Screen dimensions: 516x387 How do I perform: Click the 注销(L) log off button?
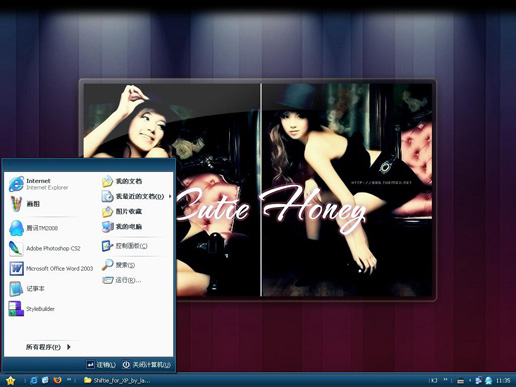[102, 365]
